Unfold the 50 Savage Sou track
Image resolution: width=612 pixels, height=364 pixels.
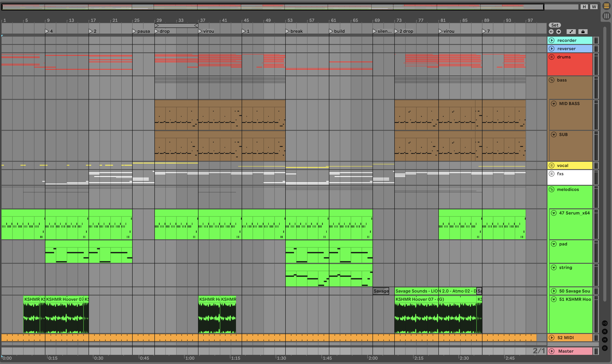(554, 291)
